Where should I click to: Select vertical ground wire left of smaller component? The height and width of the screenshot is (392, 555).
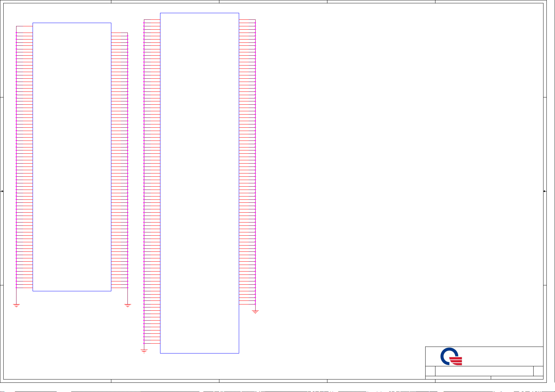(x=16, y=296)
